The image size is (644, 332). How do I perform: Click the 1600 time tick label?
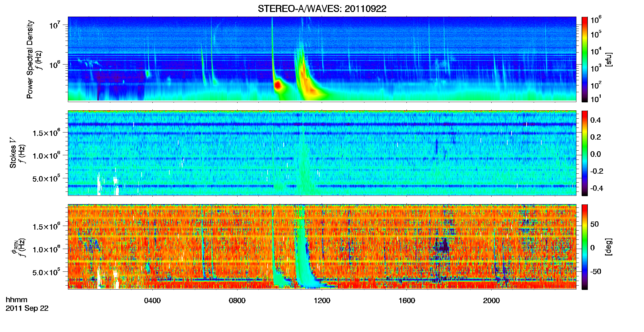[x=407, y=301]
